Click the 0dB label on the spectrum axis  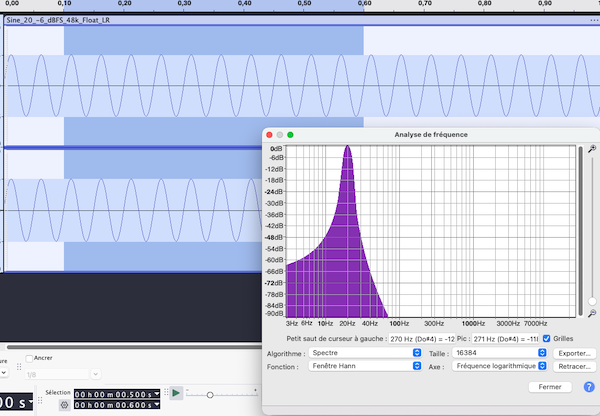pyautogui.click(x=276, y=148)
